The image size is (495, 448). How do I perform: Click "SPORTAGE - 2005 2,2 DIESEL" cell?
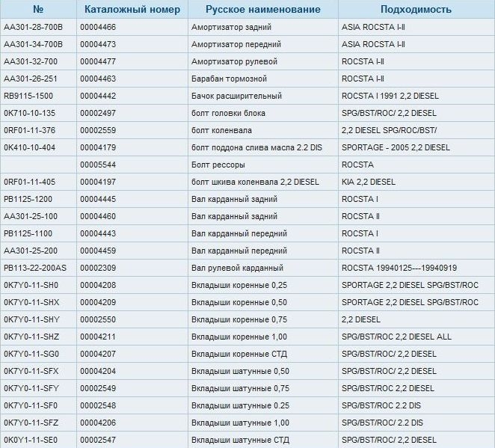click(x=396, y=147)
